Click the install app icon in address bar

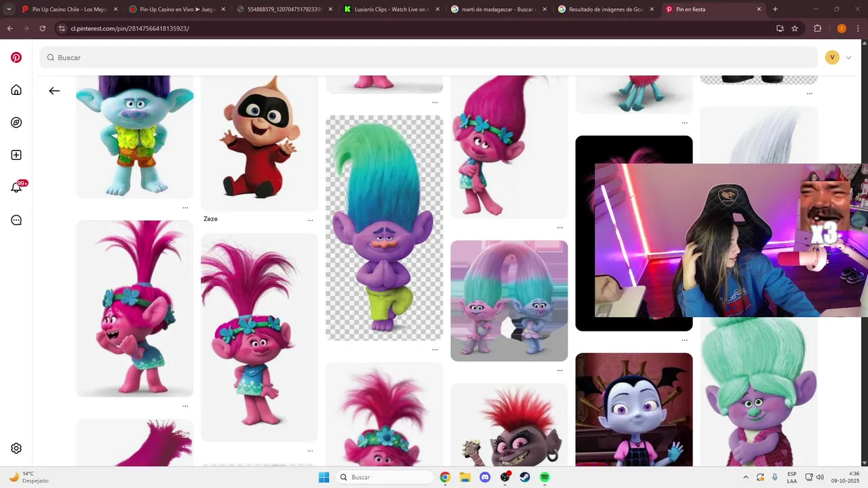(x=780, y=28)
